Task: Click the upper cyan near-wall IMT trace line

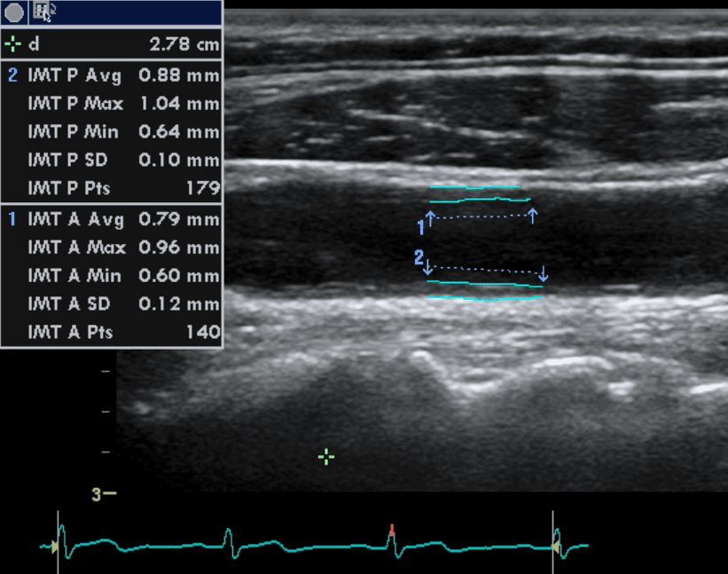Action: click(x=474, y=187)
